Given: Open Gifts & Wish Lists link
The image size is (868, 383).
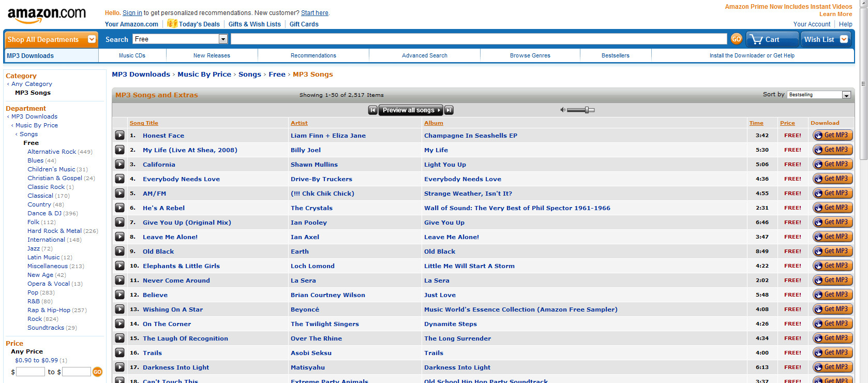Looking at the screenshot, I should pos(255,24).
